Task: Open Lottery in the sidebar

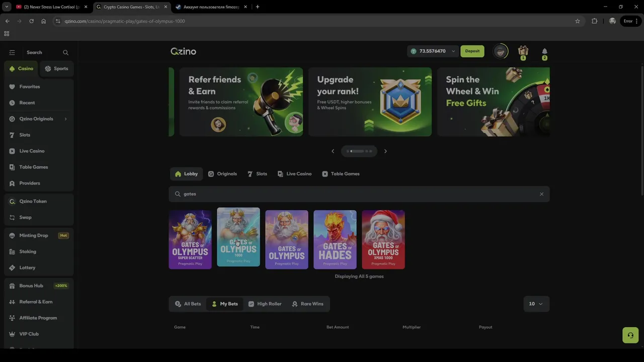Action: [x=39, y=267]
